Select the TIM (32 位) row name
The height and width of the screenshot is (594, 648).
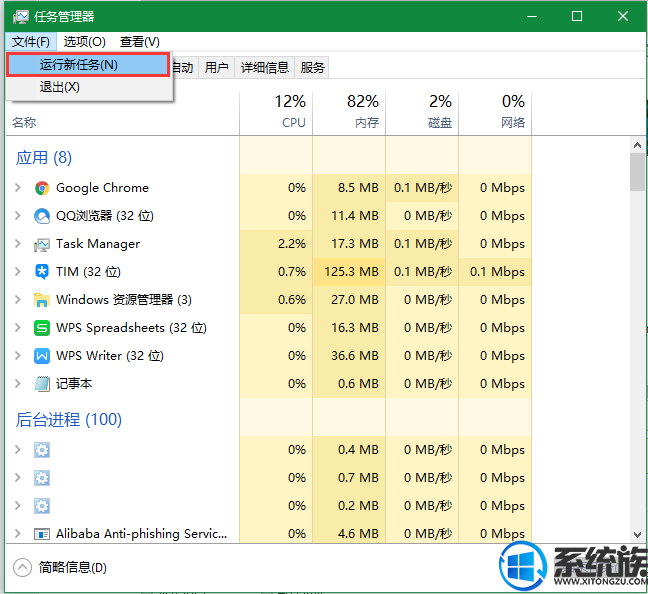coord(88,272)
